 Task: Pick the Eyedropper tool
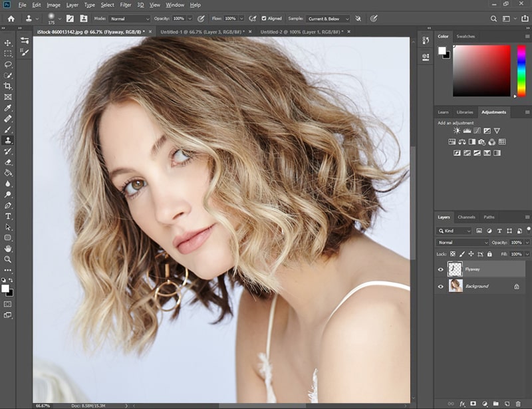point(7,108)
